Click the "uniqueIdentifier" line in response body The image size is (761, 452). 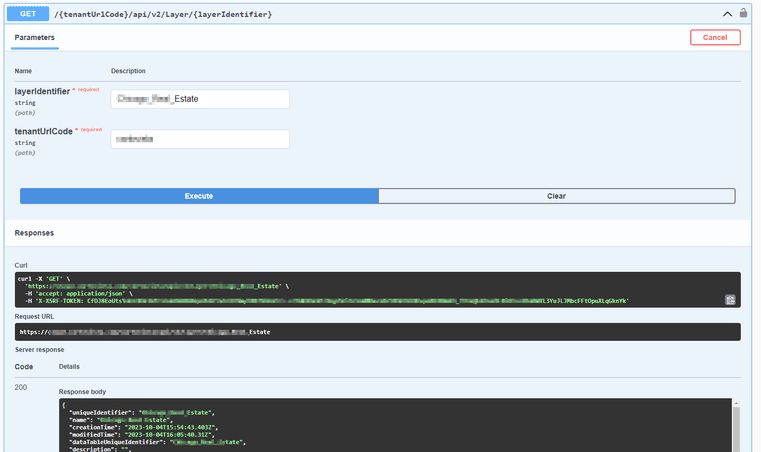coord(142,413)
